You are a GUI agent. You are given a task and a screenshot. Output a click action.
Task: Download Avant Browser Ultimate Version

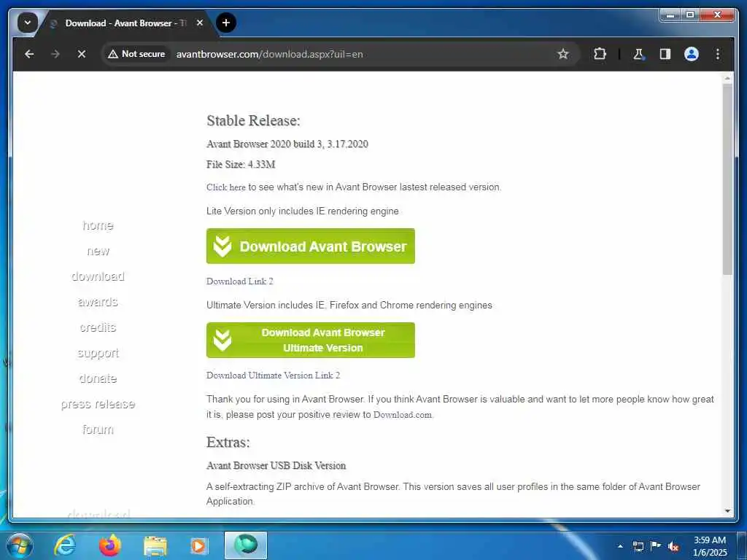click(311, 340)
